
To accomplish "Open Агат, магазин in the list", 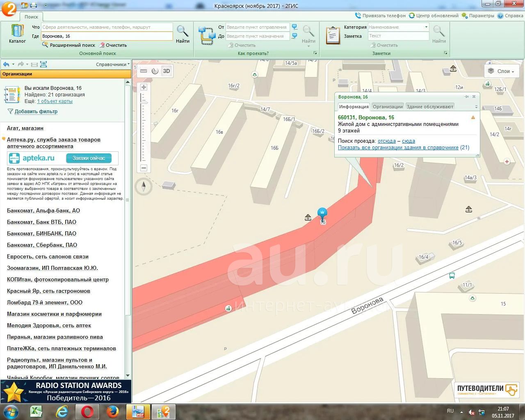I will 25,128.
